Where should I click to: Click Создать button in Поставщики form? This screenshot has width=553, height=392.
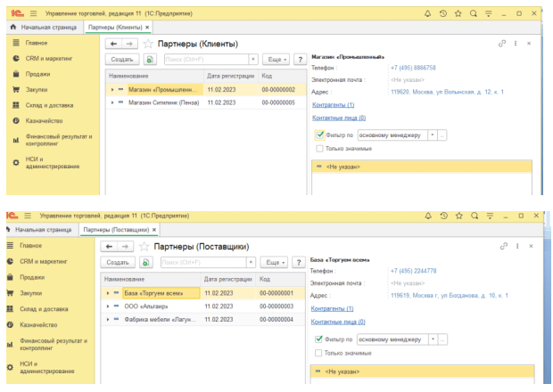pos(118,263)
